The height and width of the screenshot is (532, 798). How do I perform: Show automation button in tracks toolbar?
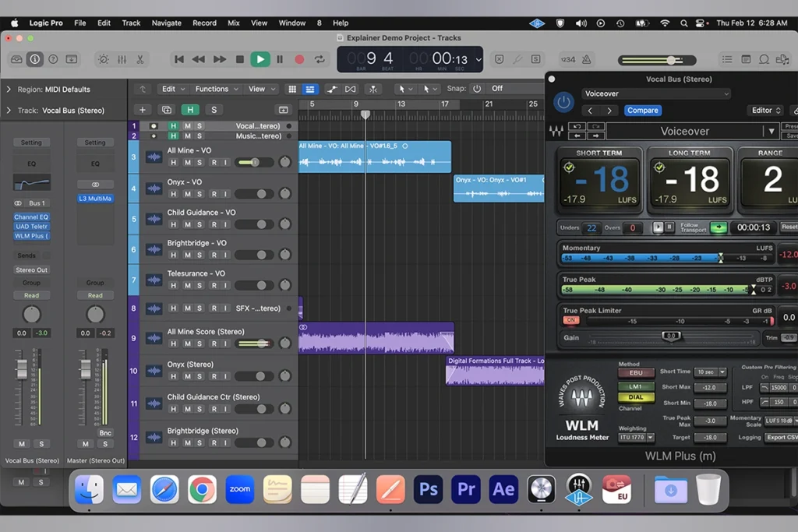(332, 89)
